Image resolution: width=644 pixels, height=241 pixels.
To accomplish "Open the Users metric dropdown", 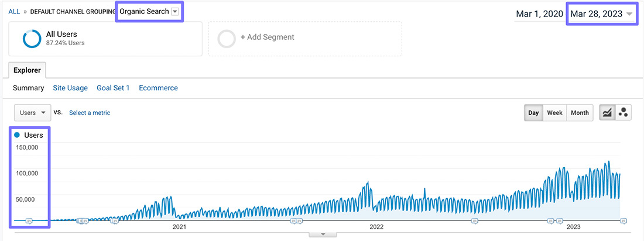I will [32, 113].
